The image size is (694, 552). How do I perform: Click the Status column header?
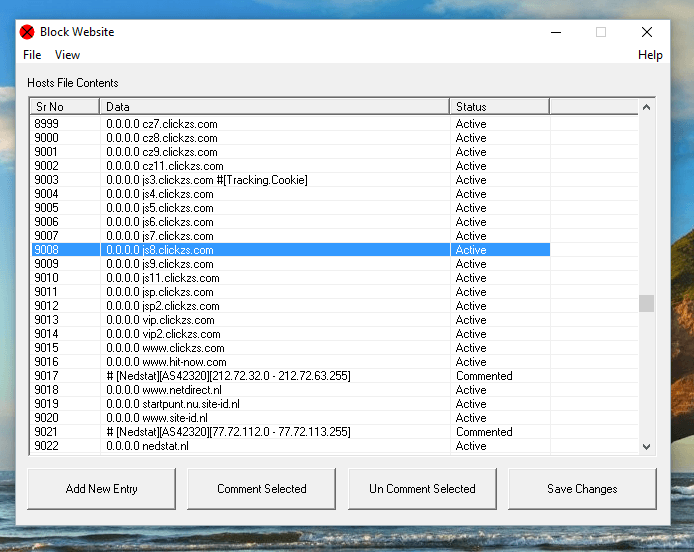(500, 107)
